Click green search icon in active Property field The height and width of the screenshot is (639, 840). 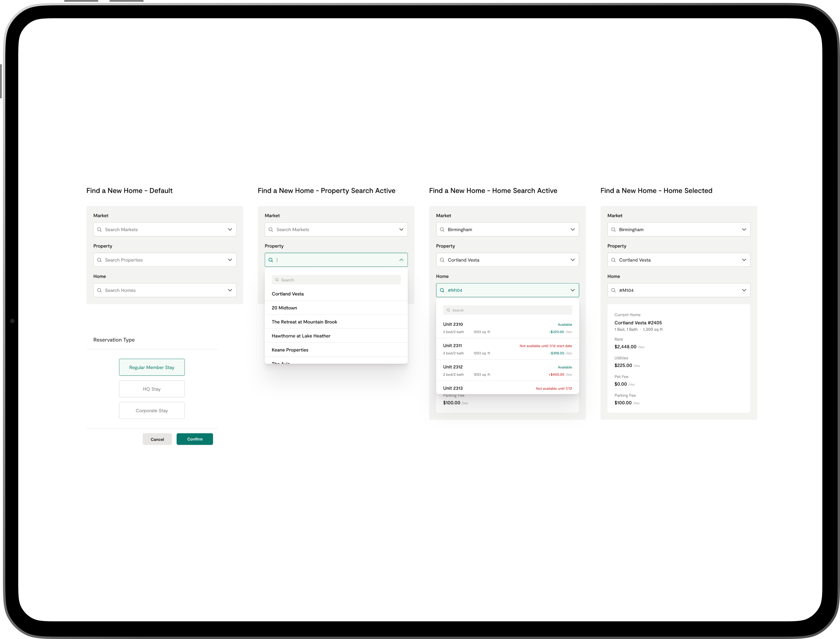(270, 260)
